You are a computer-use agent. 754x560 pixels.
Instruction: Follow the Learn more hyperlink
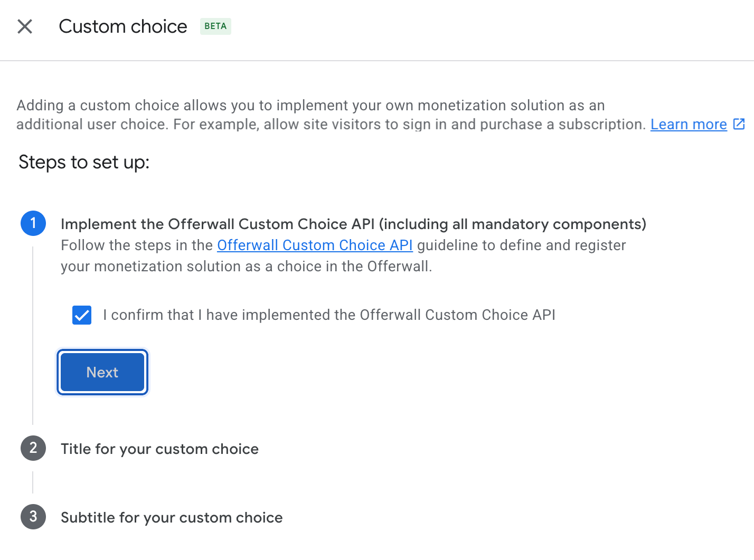click(x=689, y=124)
